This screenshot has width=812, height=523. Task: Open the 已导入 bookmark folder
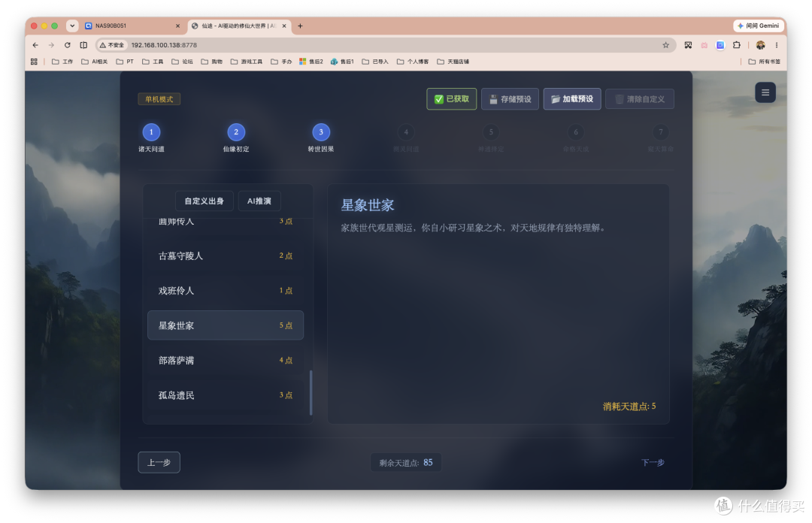(x=375, y=62)
